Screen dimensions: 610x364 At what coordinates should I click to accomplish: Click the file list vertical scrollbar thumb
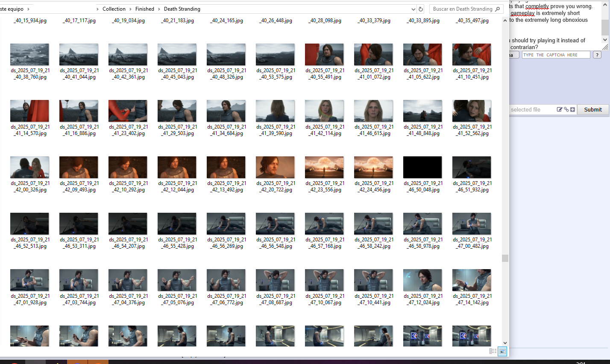click(x=505, y=258)
